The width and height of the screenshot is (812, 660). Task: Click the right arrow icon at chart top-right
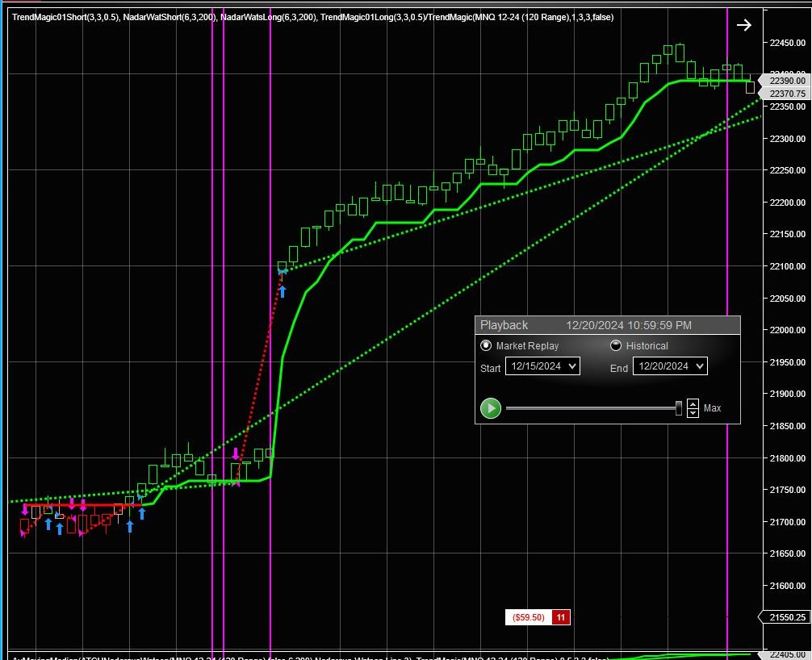point(743,25)
